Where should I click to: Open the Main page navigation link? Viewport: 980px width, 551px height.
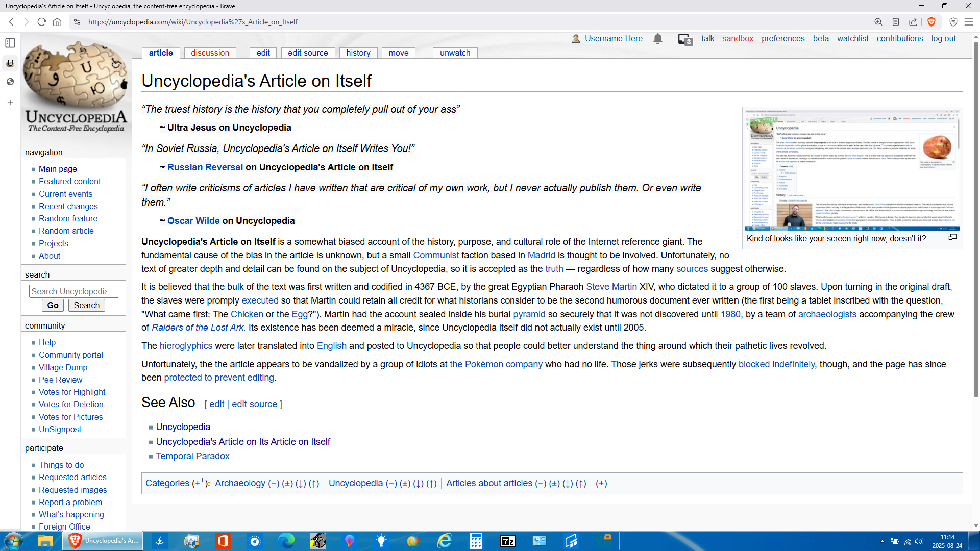[x=58, y=169]
